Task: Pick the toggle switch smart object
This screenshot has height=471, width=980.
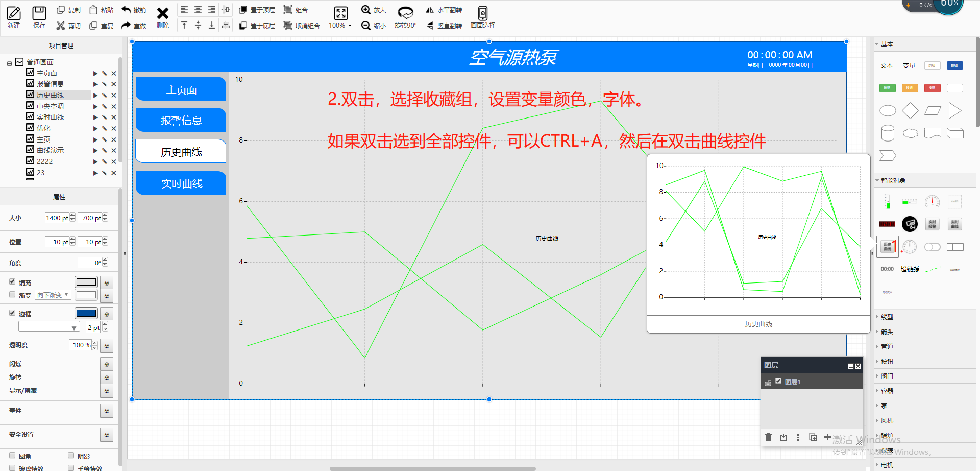Action: [x=932, y=247]
